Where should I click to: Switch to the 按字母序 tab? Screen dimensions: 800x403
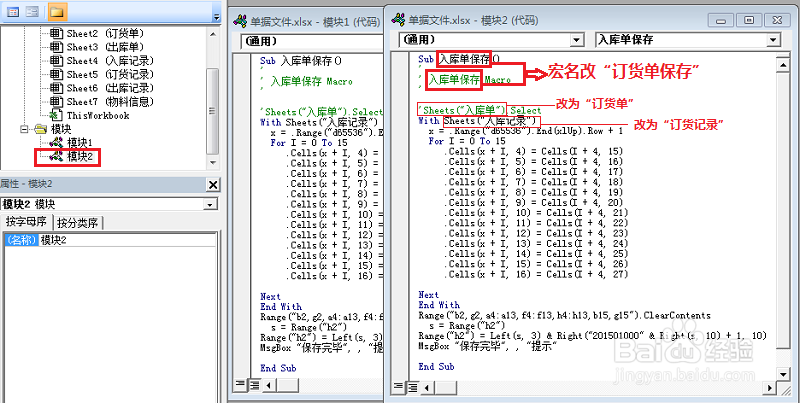pyautogui.click(x=26, y=222)
